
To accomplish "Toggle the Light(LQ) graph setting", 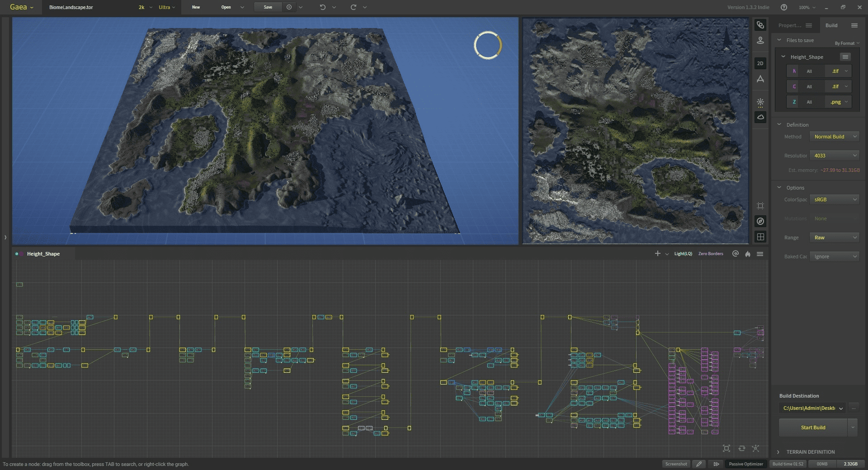I will click(x=683, y=254).
